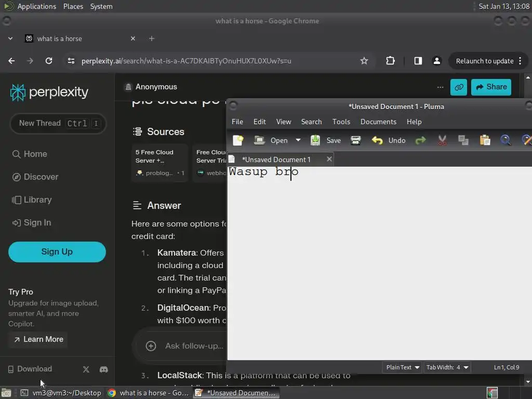Open '5 Free Cloud Server' source card
The height and width of the screenshot is (399, 532).
coord(159,163)
